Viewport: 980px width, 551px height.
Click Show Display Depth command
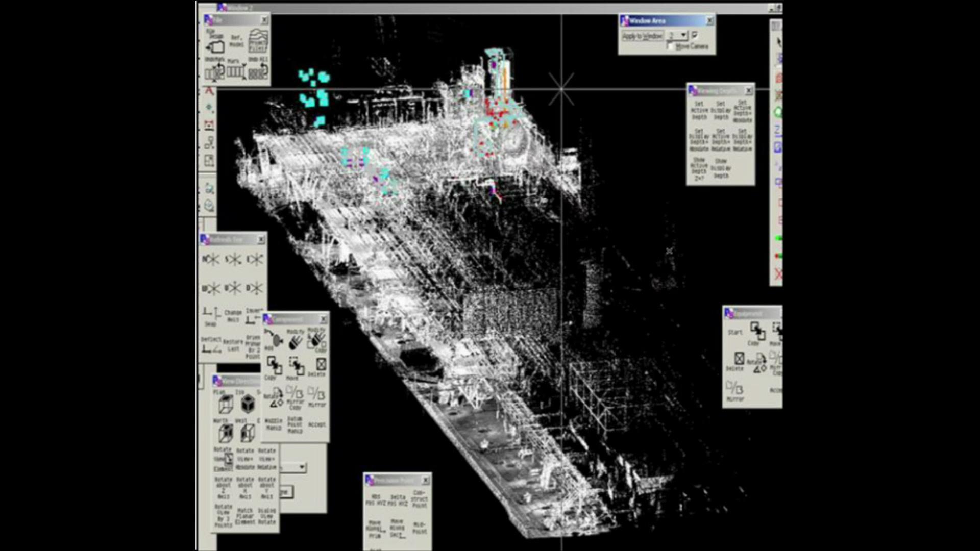tap(721, 168)
